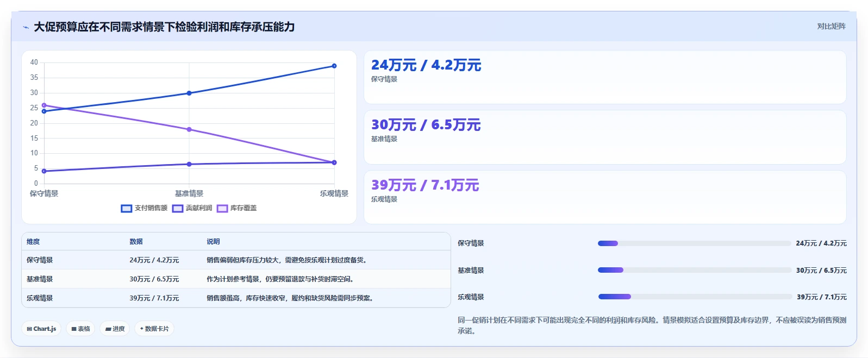The width and height of the screenshot is (868, 358).
Task: Click progress value 39万元 / 7.1万元
Action: (822, 297)
